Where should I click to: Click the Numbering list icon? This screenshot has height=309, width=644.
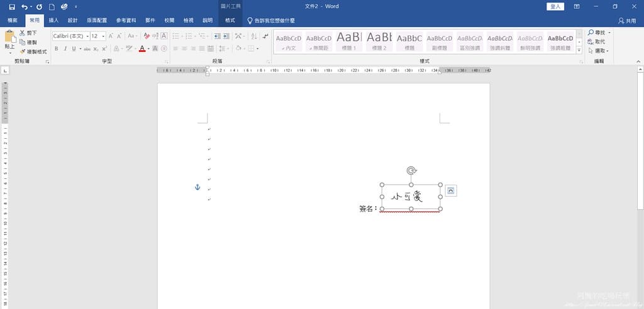click(x=189, y=36)
